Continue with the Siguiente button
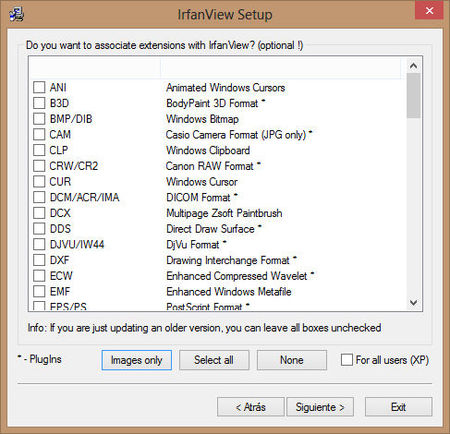Image resolution: width=450 pixels, height=434 pixels. [x=320, y=407]
